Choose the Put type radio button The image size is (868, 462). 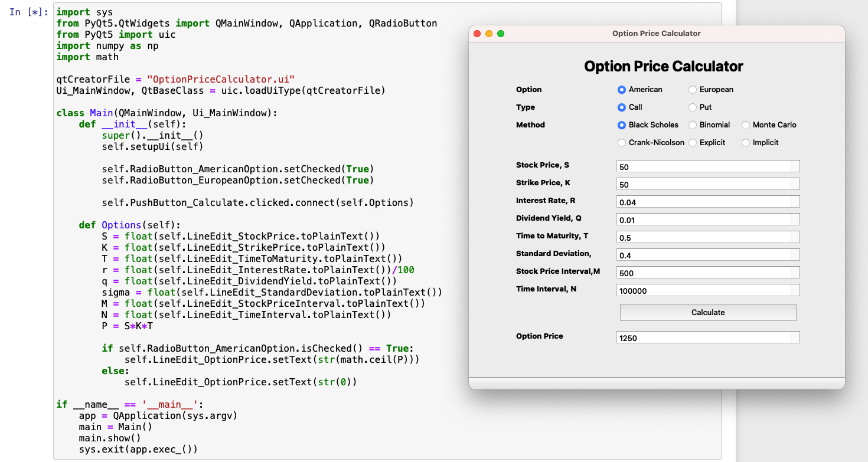[693, 107]
